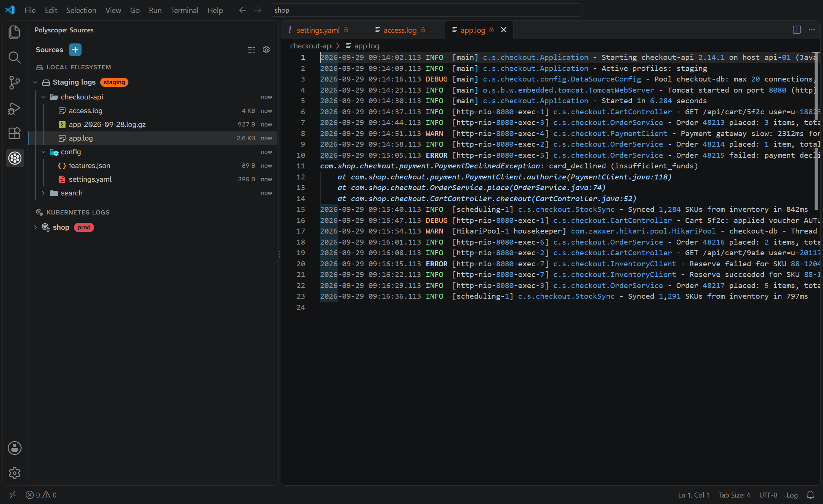The width and height of the screenshot is (823, 504).
Task: Go forward with the navigation arrow
Action: (x=258, y=10)
